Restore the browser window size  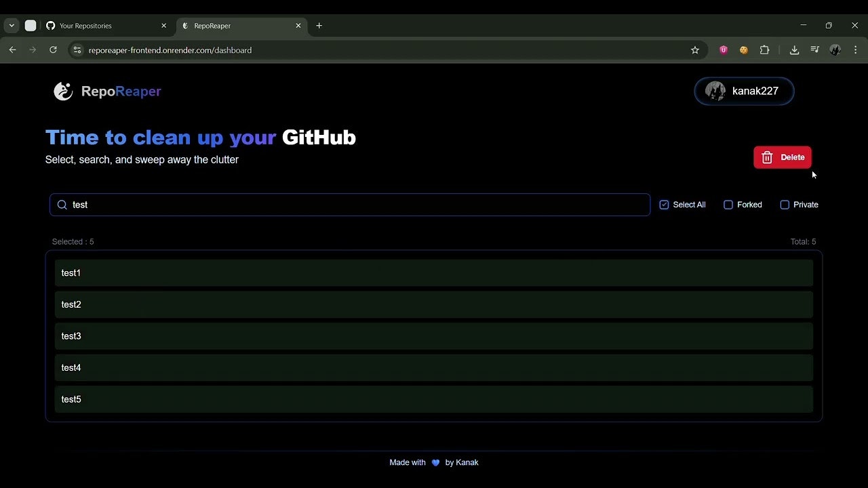829,25
